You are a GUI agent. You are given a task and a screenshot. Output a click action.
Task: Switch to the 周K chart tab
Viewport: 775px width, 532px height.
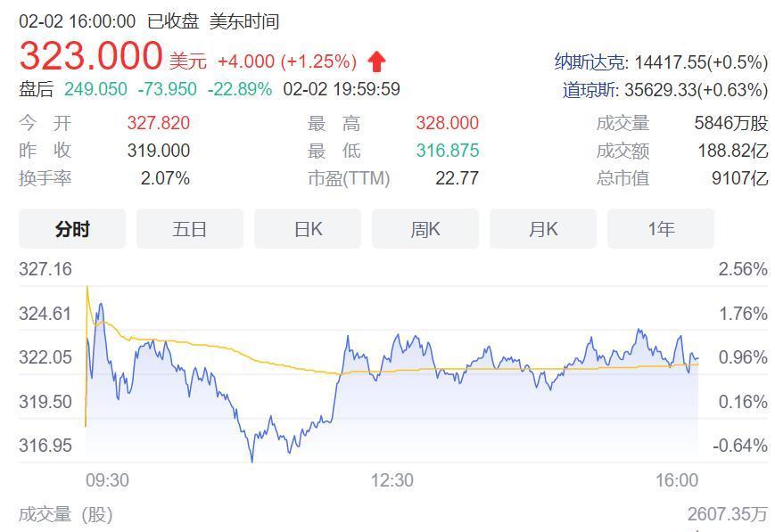425,229
